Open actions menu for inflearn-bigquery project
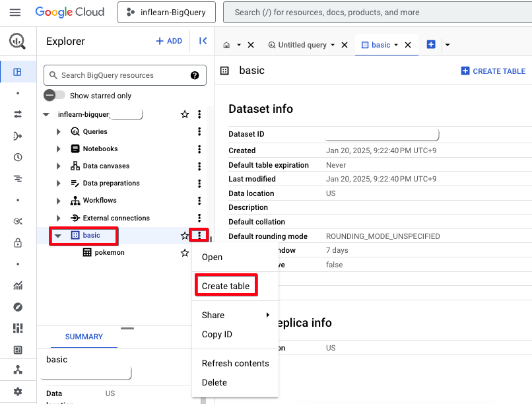532x404 pixels. point(199,114)
